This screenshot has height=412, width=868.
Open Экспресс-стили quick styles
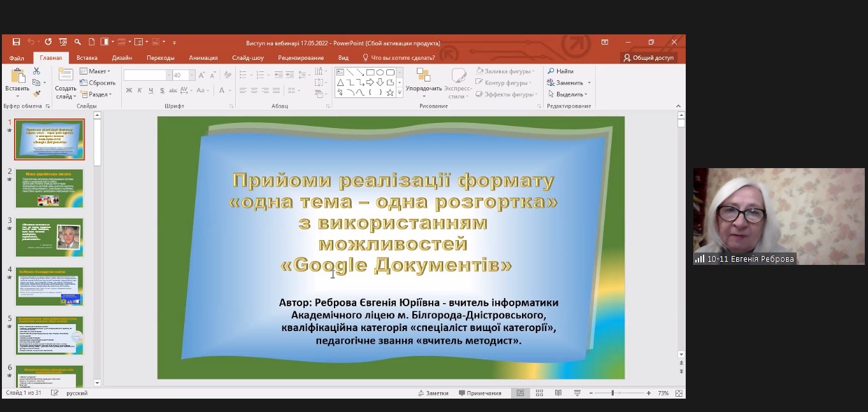(x=458, y=83)
